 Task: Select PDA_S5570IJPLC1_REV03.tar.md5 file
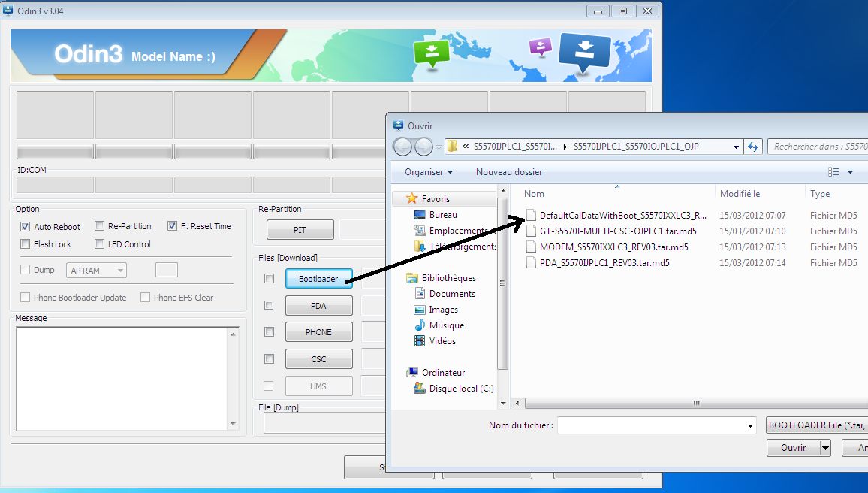click(x=604, y=262)
